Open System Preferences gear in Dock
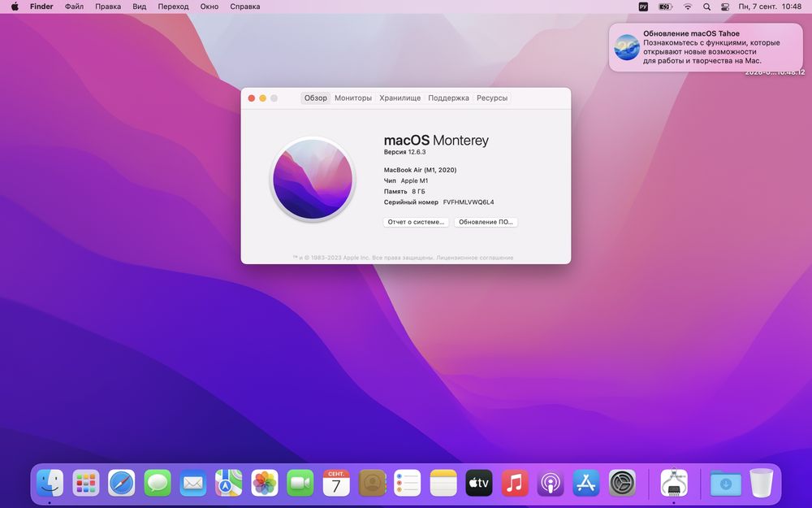The height and width of the screenshot is (508, 812). (622, 483)
